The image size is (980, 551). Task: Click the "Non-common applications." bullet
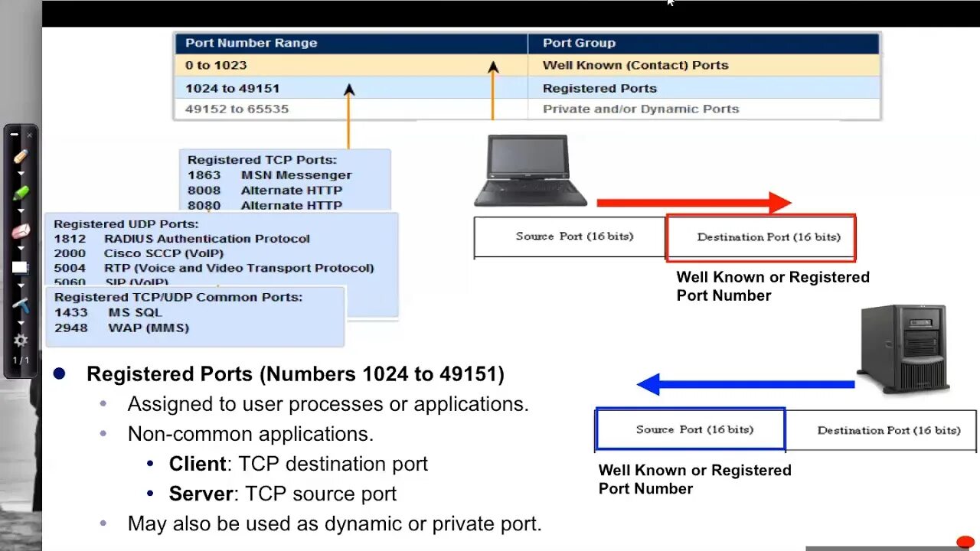[x=251, y=434]
